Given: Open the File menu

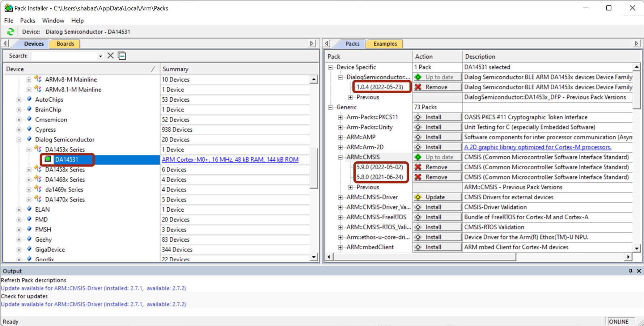Looking at the screenshot, I should (9, 21).
